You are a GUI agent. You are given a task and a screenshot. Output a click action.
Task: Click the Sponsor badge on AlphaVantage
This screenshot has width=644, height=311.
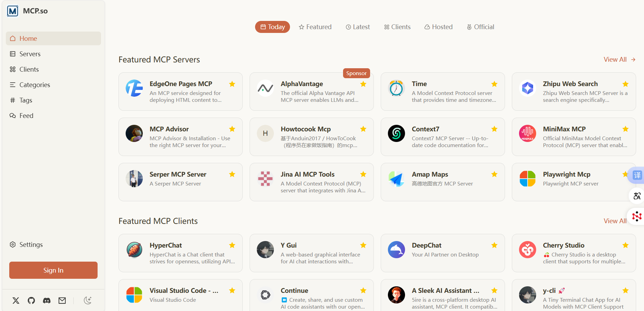point(356,73)
